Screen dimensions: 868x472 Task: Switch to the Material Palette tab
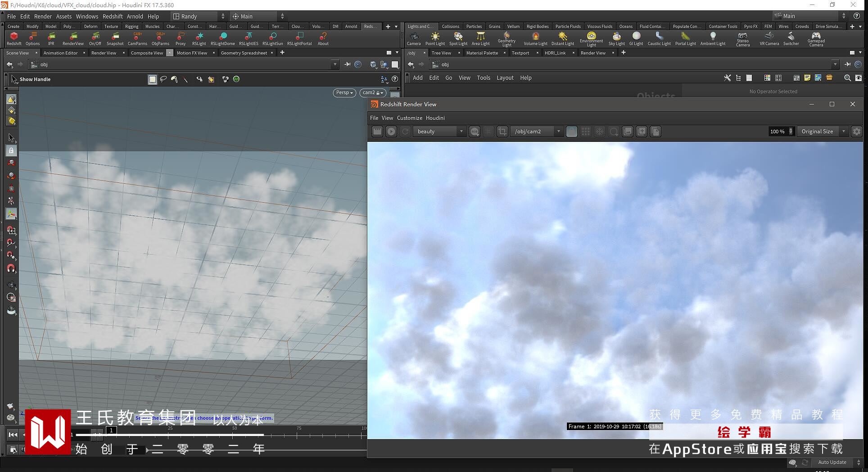click(482, 53)
